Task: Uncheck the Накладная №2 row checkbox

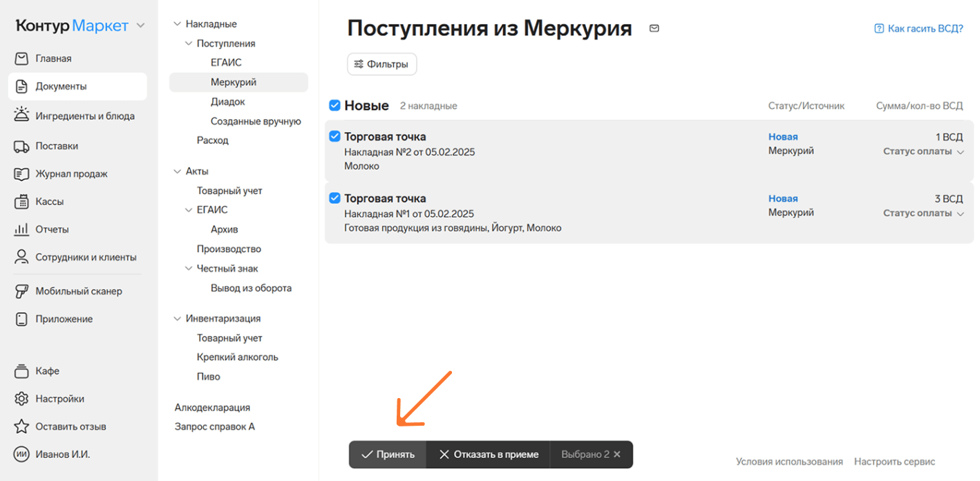Action: [334, 136]
